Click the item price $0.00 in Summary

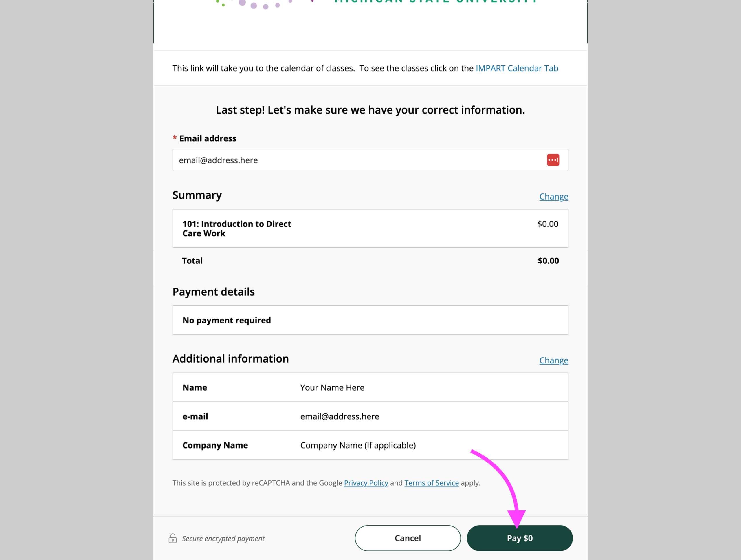coord(548,224)
